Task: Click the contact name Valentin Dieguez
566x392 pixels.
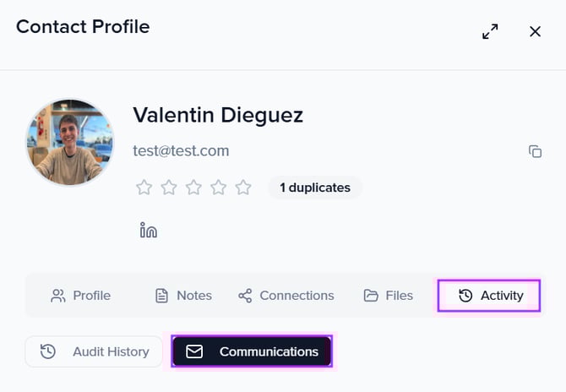Action: click(218, 115)
